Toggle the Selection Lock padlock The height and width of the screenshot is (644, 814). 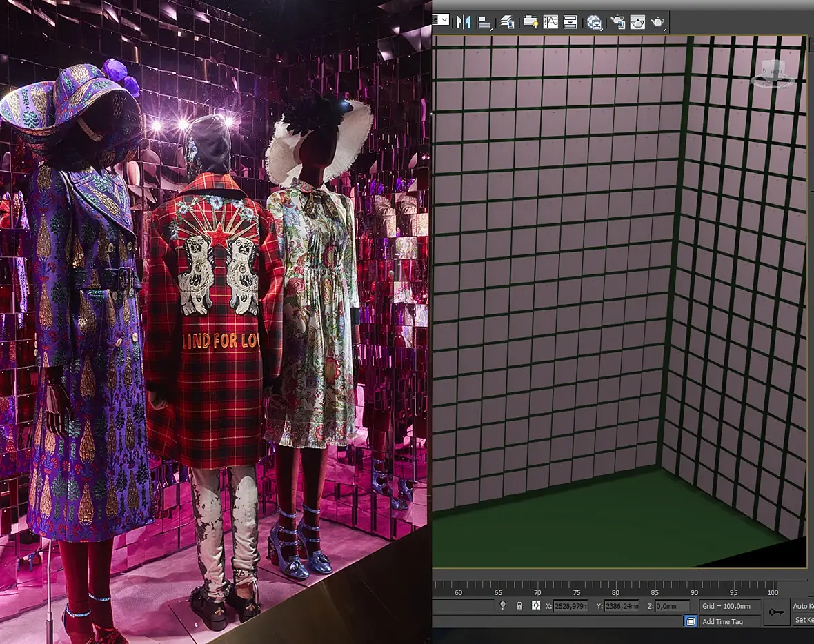point(519,605)
